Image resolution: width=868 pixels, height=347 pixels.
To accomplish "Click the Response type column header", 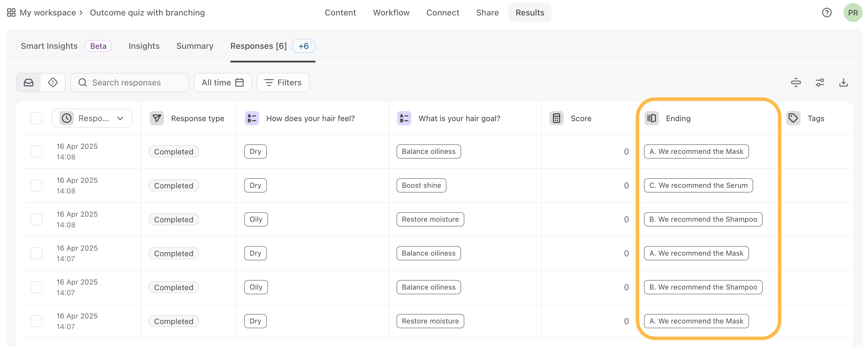I will click(x=198, y=118).
